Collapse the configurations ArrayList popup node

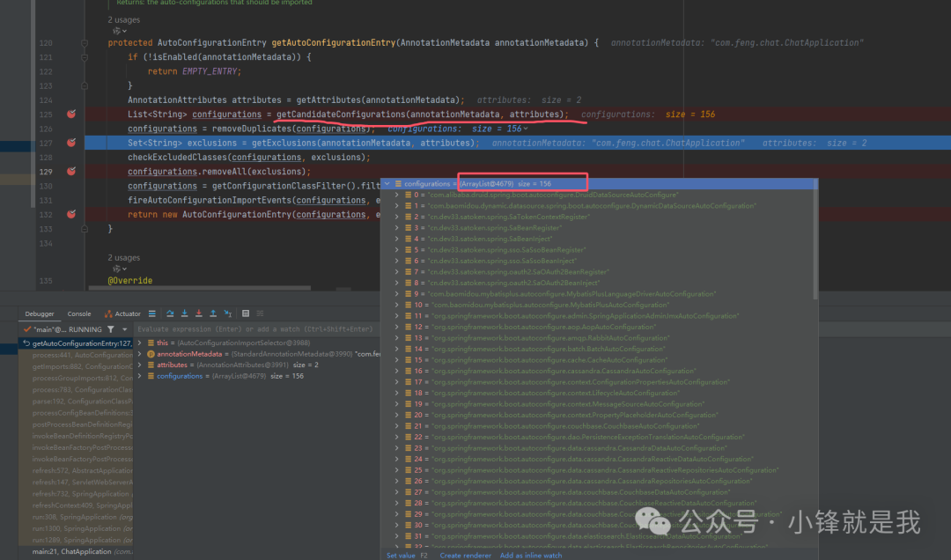[x=387, y=184]
